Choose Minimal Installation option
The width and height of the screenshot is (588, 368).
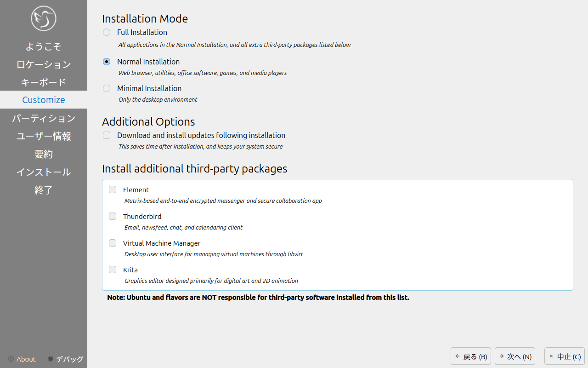(107, 88)
